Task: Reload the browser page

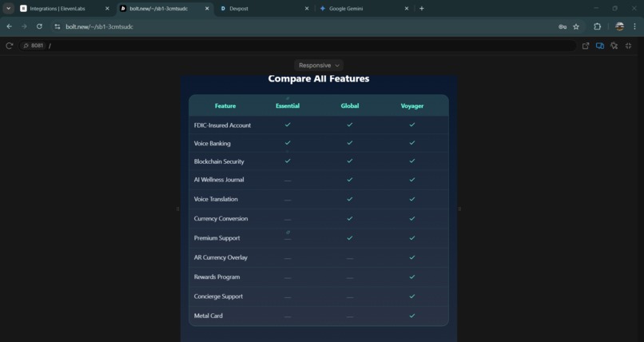Action: click(39, 26)
